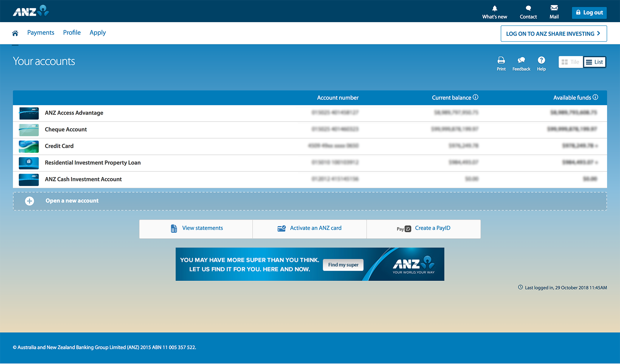This screenshot has width=620, height=364.
Task: Click the Current balance info icon
Action: [476, 97]
